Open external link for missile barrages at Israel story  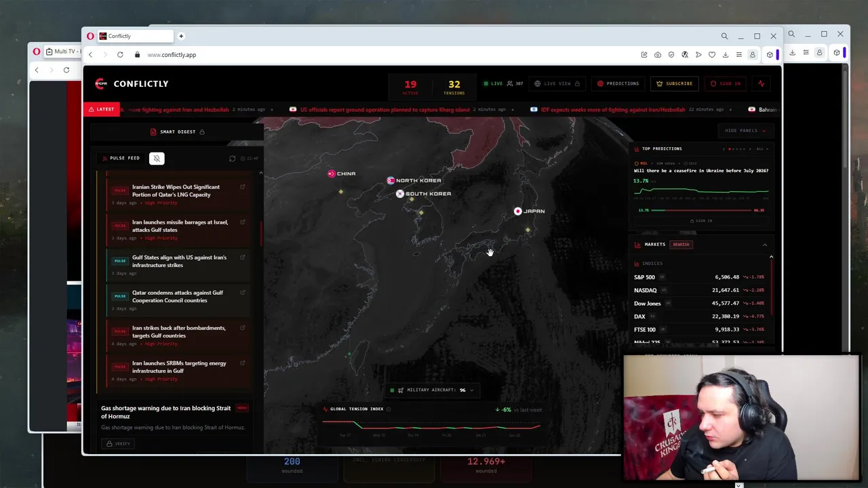(243, 222)
